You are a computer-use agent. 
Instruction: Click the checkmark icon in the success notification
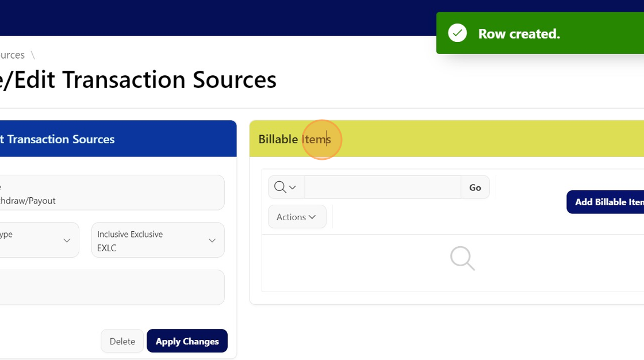[458, 33]
